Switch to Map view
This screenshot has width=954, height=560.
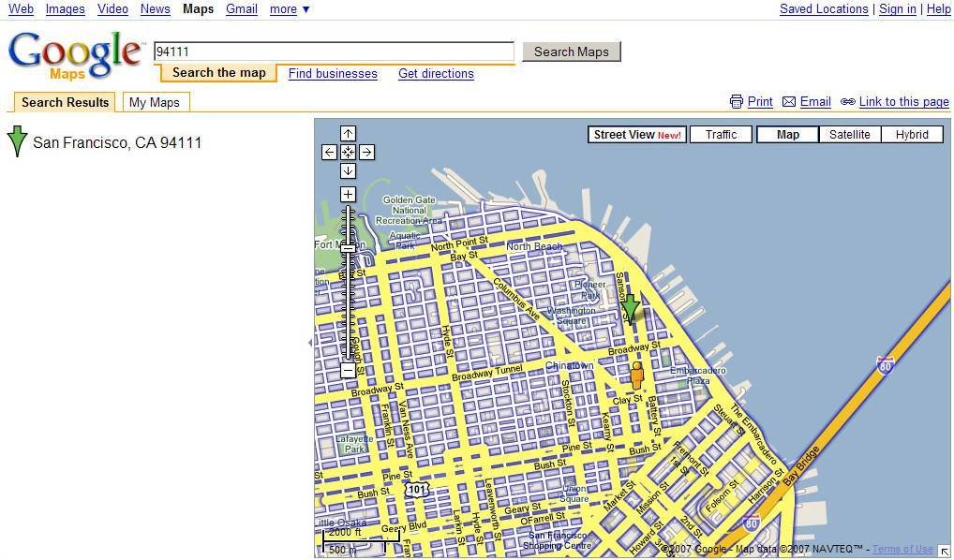coord(787,135)
